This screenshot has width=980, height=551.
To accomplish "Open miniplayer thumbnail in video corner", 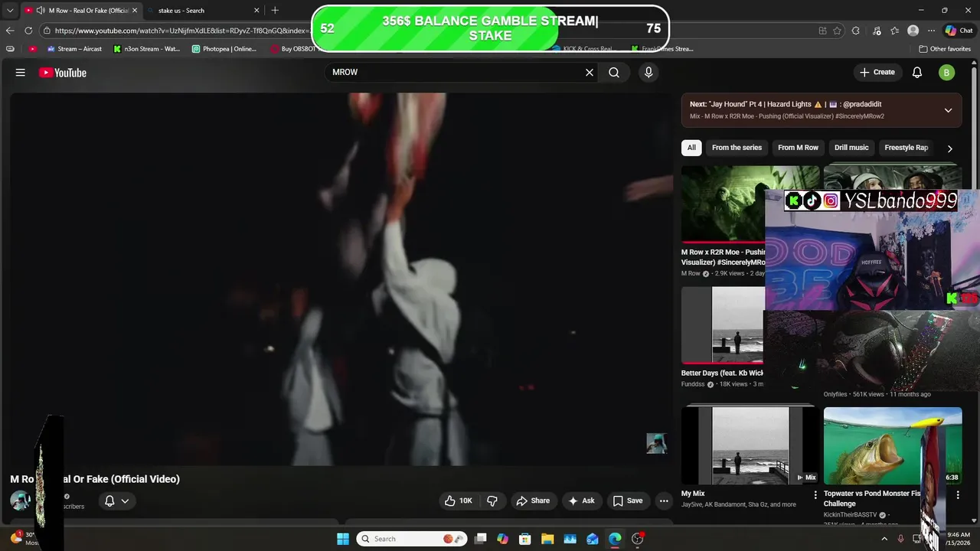I will pyautogui.click(x=656, y=443).
